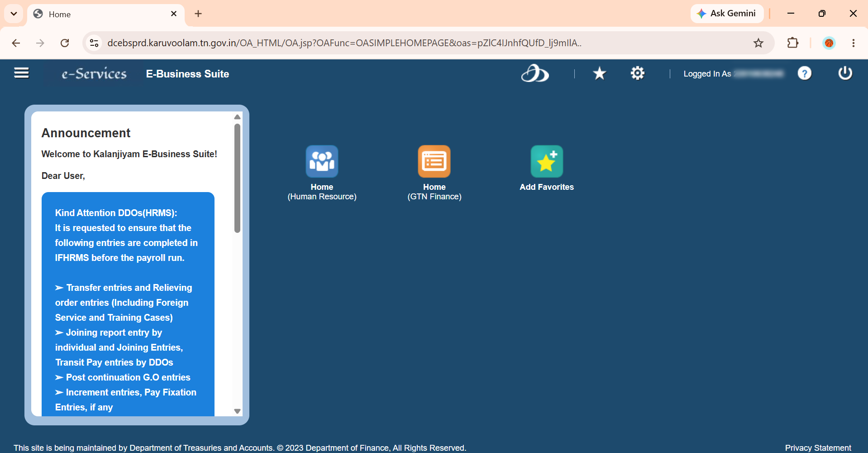868x453 pixels.
Task: Click the Ask Gemini button
Action: [727, 14]
